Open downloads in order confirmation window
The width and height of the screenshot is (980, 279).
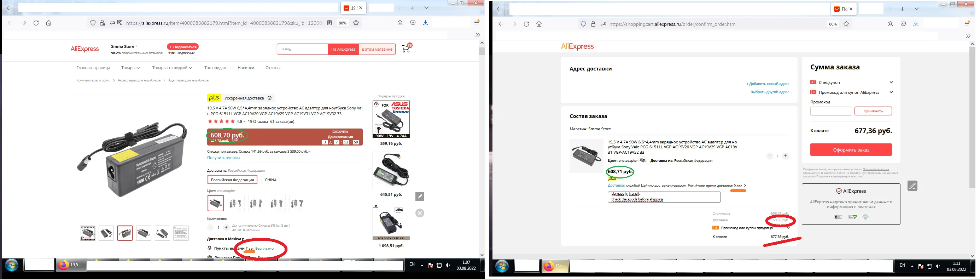click(x=916, y=24)
